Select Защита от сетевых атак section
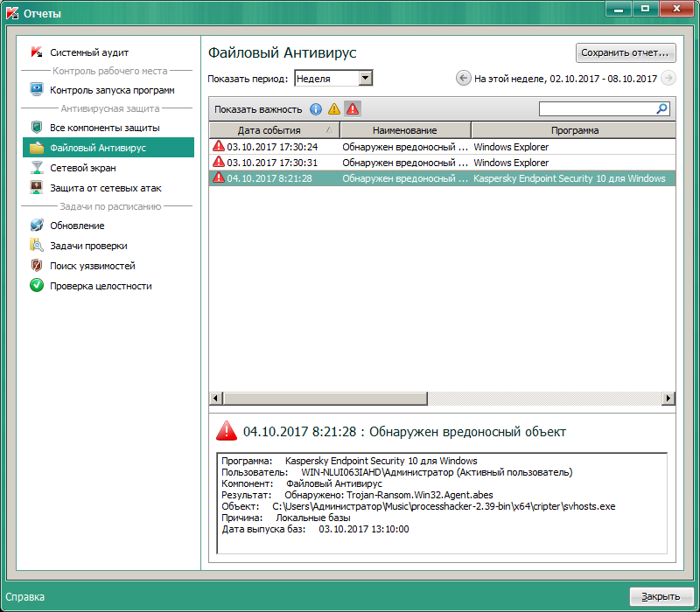This screenshot has height=612, width=700. tap(105, 188)
